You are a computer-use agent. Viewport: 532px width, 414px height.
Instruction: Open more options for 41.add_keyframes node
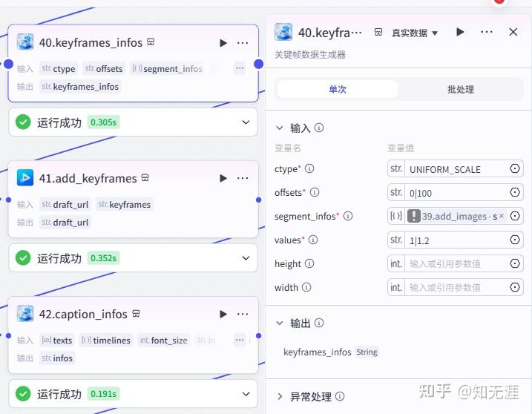point(242,178)
